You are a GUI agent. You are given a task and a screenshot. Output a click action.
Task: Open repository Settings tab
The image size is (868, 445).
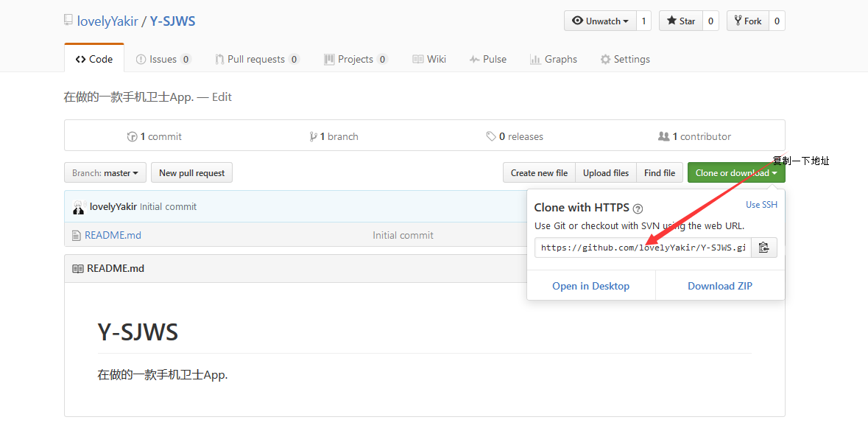click(x=625, y=59)
